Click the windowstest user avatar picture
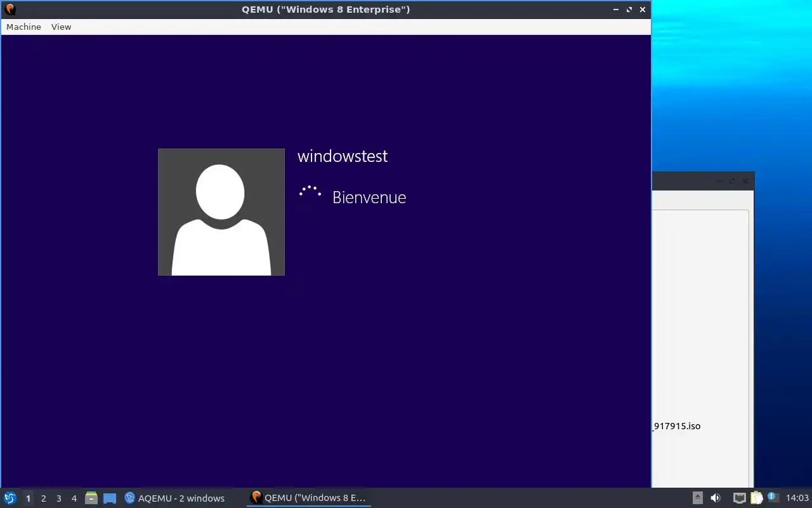 [x=221, y=212]
